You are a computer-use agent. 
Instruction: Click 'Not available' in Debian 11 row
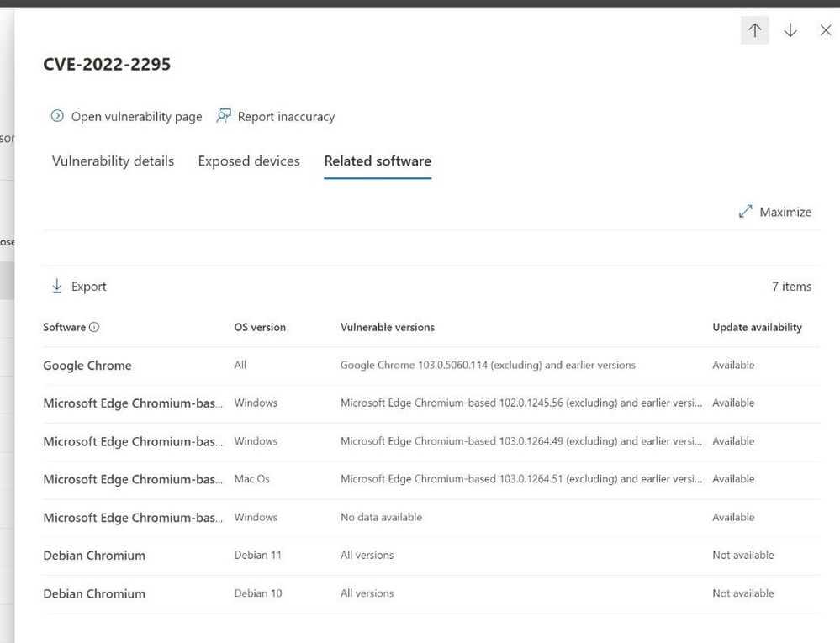[743, 556]
